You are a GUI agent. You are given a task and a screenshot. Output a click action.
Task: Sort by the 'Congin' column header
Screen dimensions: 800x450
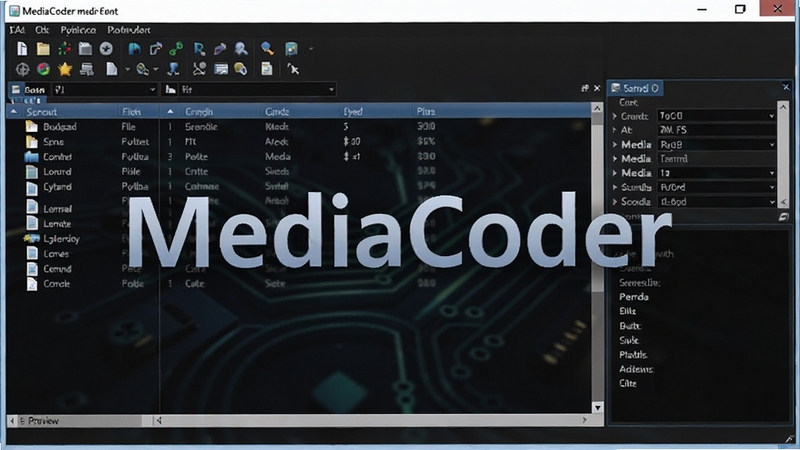(199, 112)
